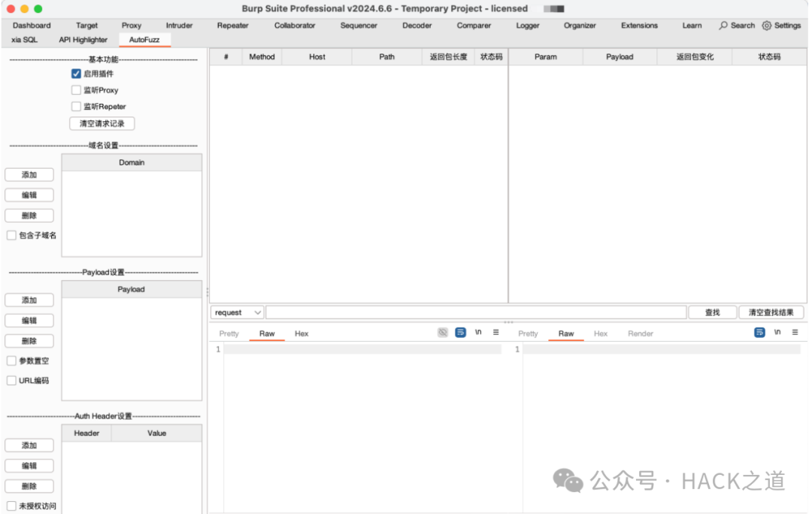Click the Search magnifier icon
This screenshot has height=514, width=812.
[723, 26]
